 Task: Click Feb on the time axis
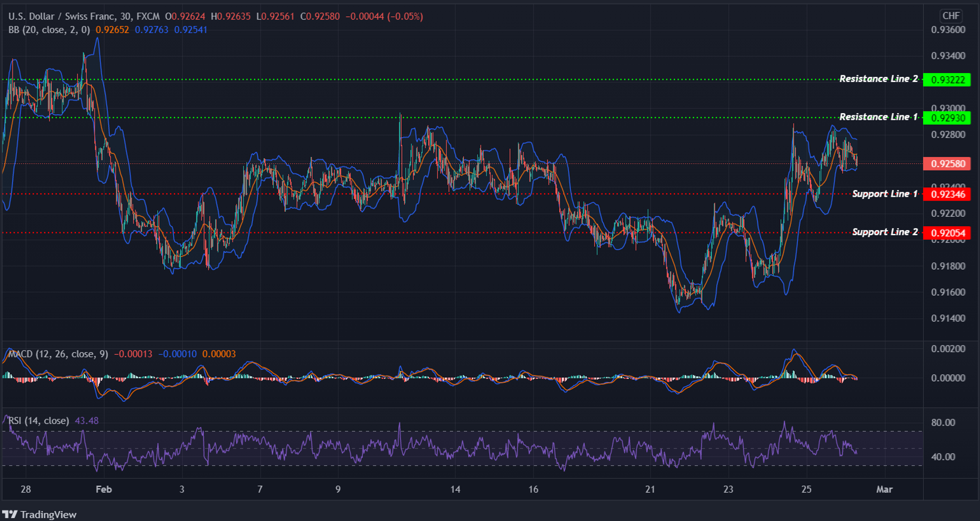[103, 489]
